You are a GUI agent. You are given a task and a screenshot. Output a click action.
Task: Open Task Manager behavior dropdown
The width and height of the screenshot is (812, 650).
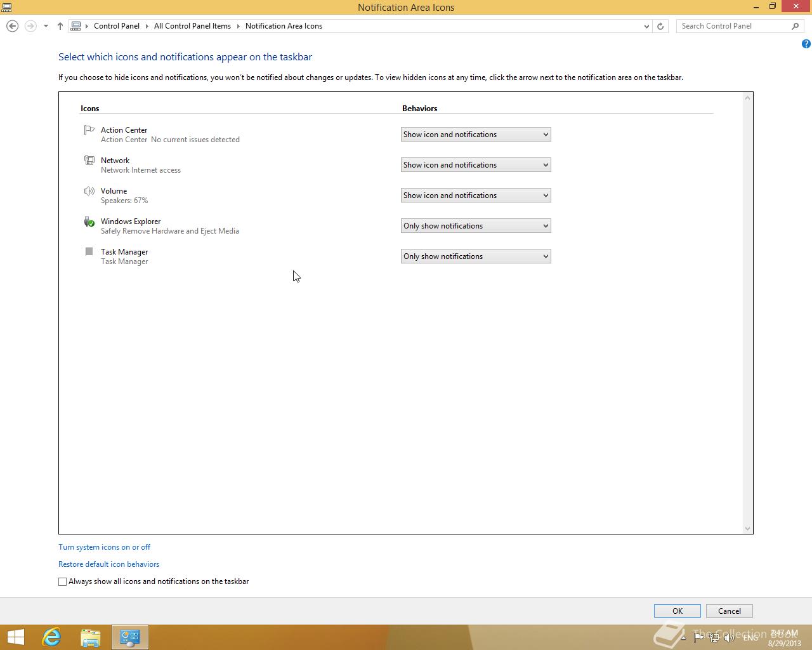tap(476, 256)
